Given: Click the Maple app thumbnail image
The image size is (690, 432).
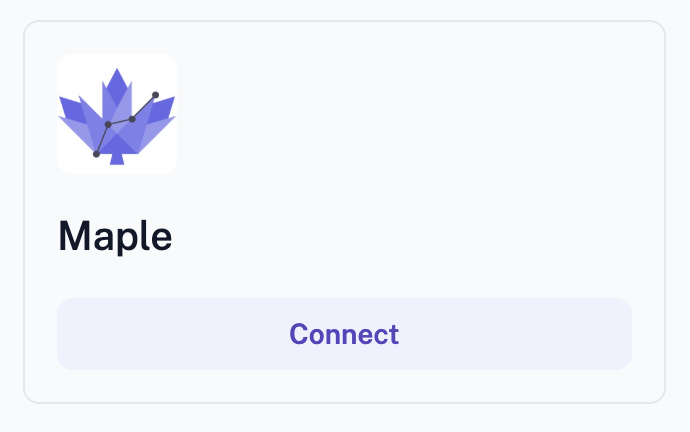Looking at the screenshot, I should [117, 114].
